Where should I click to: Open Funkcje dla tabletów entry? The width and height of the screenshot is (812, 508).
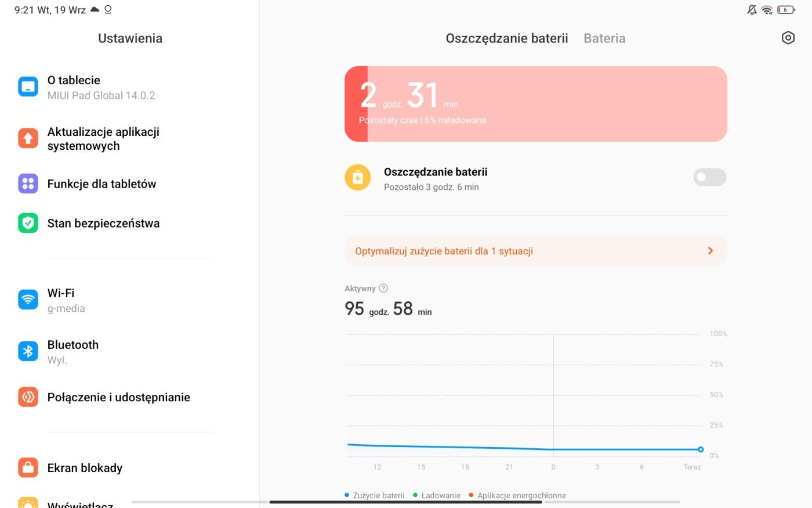point(130,183)
